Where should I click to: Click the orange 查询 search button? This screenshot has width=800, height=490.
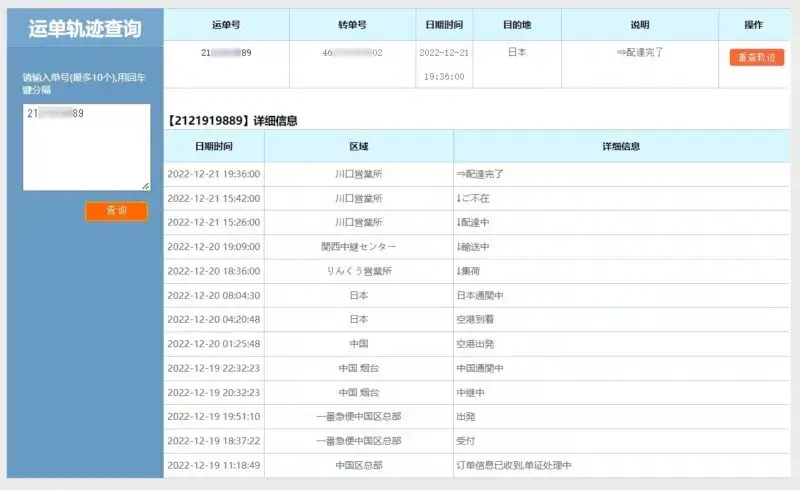tap(116, 211)
